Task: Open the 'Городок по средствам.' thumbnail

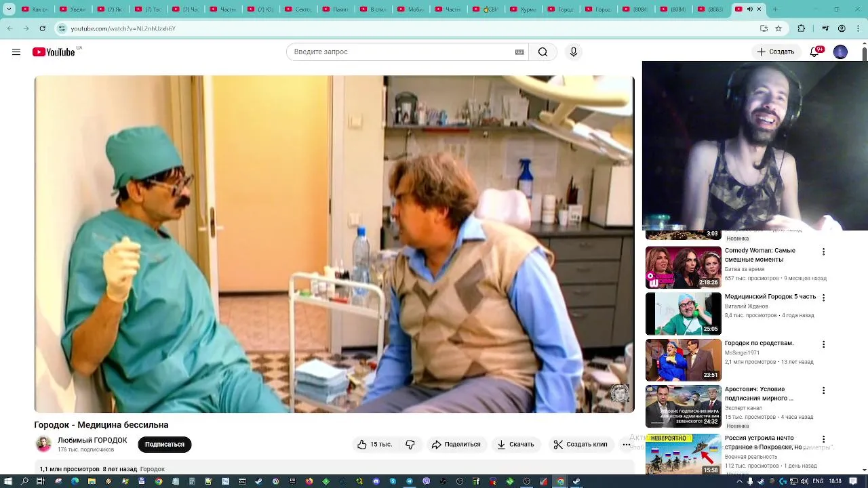Action: [683, 360]
